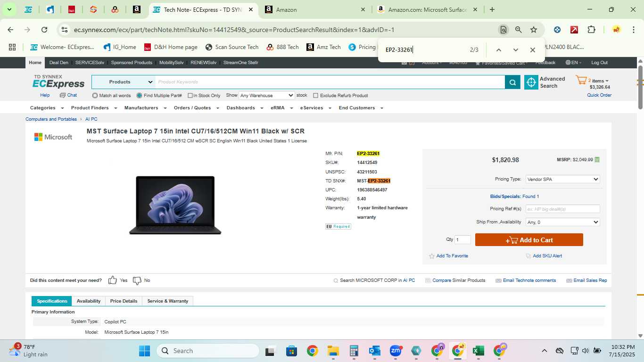Close the find-in-page bar
This screenshot has width=644, height=362.
[x=532, y=50]
